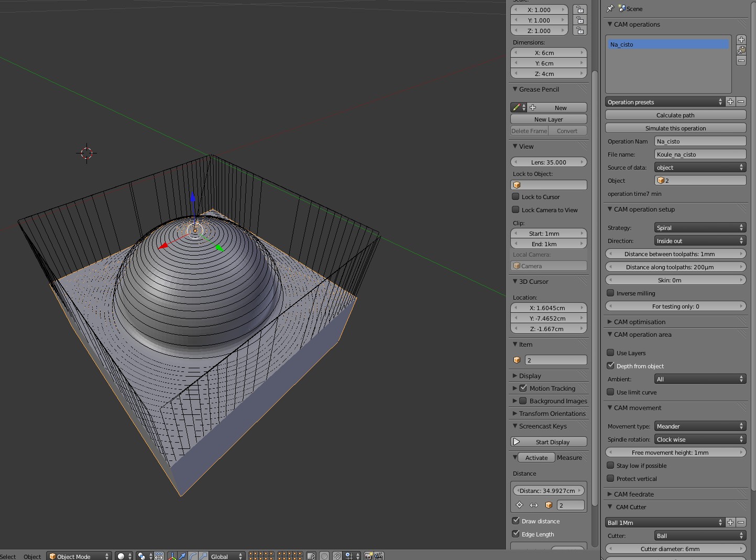Open the Select menu in viewport header

point(8,556)
